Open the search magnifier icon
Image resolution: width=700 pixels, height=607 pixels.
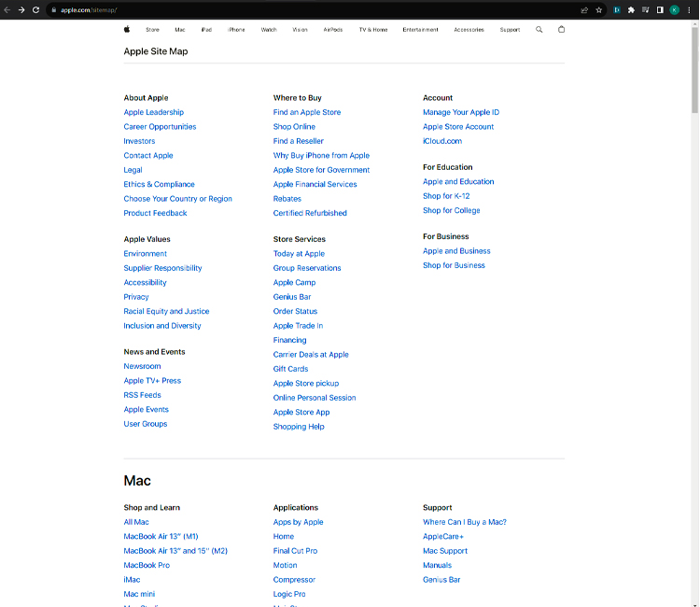(539, 30)
